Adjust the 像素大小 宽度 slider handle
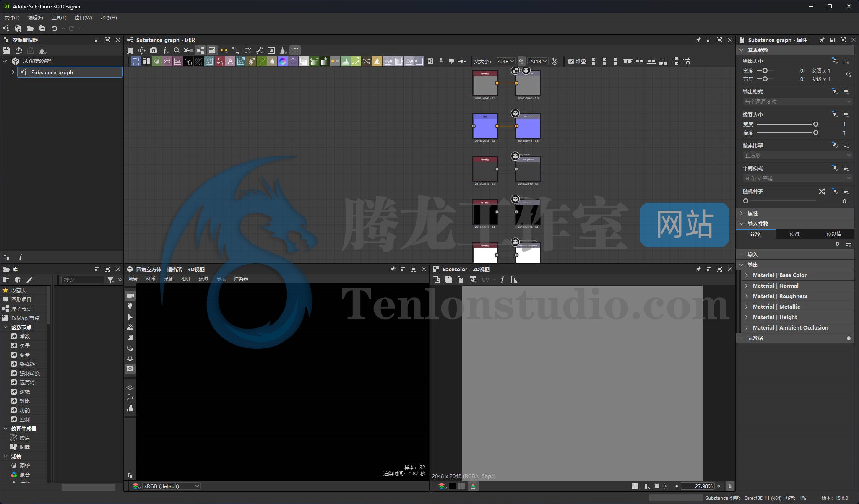859x504 pixels. click(x=815, y=124)
